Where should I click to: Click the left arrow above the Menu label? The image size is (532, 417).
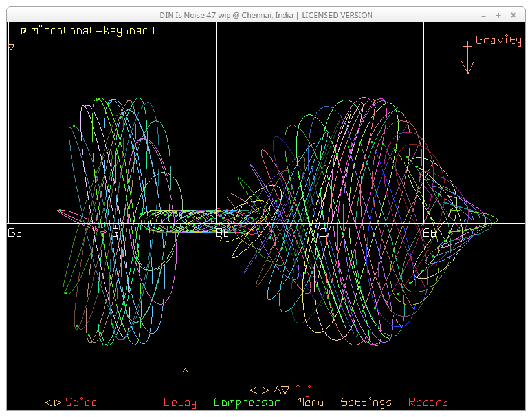254,390
